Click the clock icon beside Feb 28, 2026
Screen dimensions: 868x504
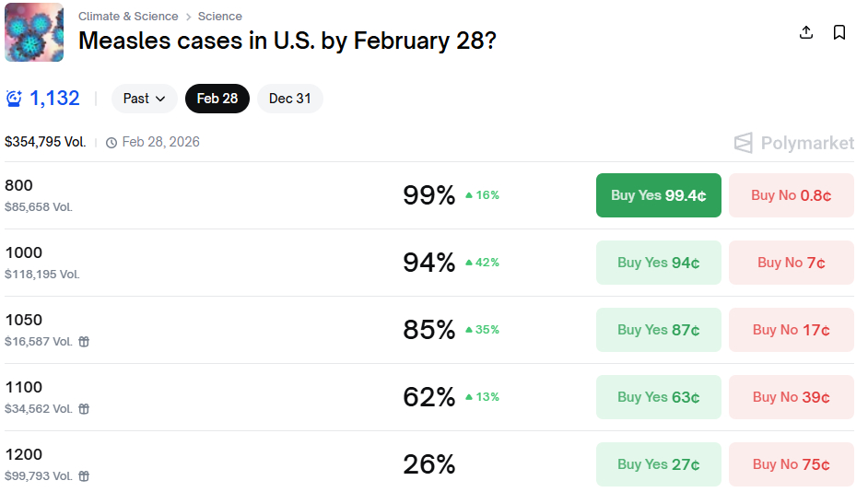click(x=111, y=143)
